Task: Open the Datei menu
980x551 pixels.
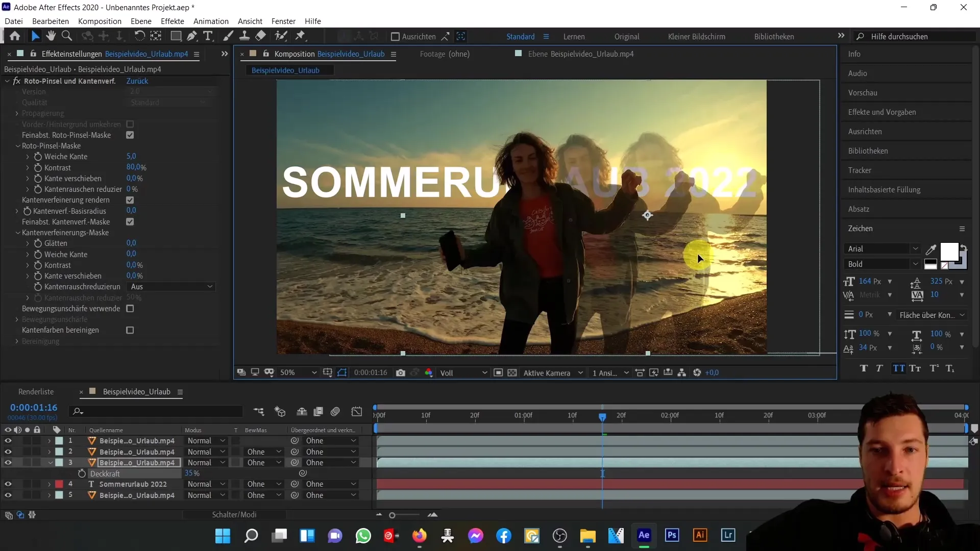Action: click(x=14, y=21)
